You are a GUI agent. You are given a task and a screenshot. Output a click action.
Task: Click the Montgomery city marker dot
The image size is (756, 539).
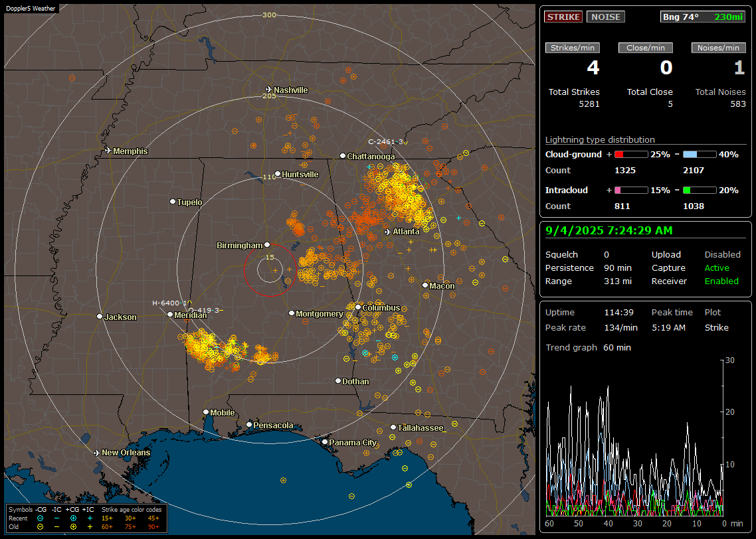[292, 313]
